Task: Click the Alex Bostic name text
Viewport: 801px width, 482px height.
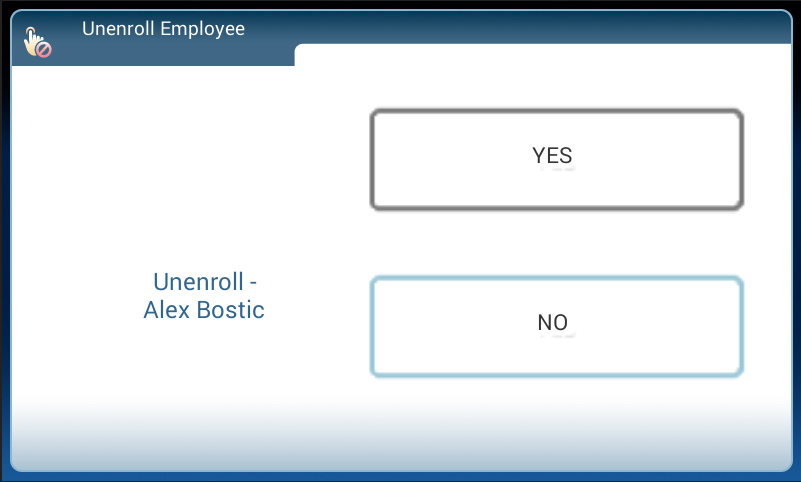Action: pos(204,310)
